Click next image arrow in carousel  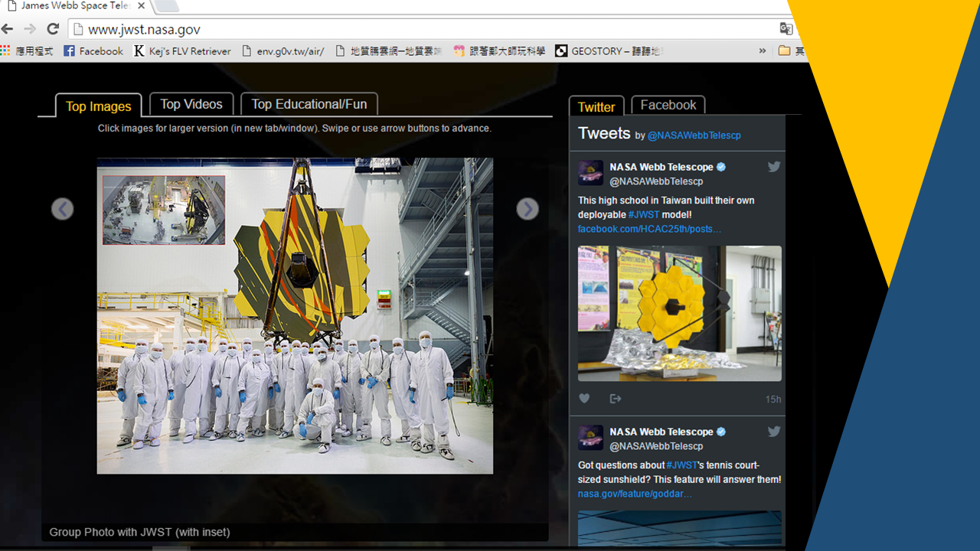coord(528,209)
